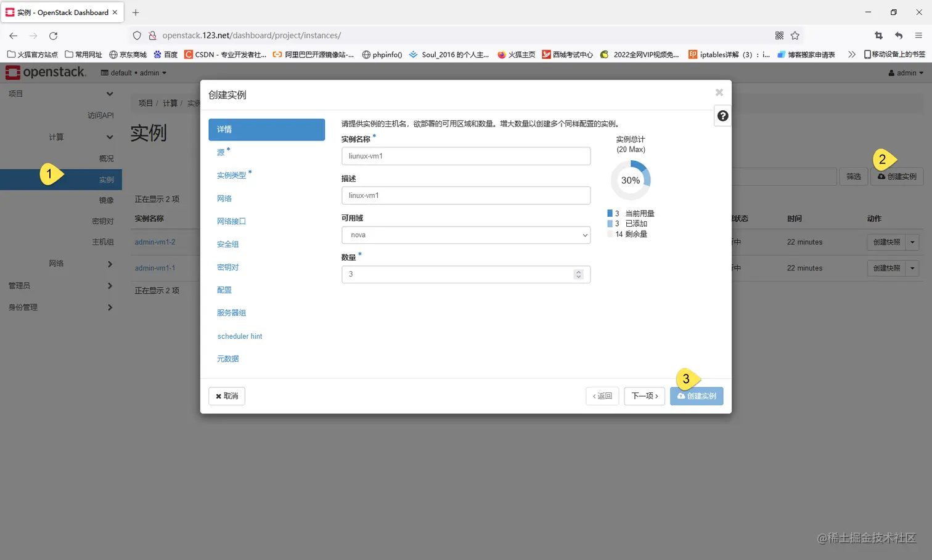This screenshot has height=560, width=932.
Task: Open the CSDN bookmark icon
Action: [x=188, y=54]
